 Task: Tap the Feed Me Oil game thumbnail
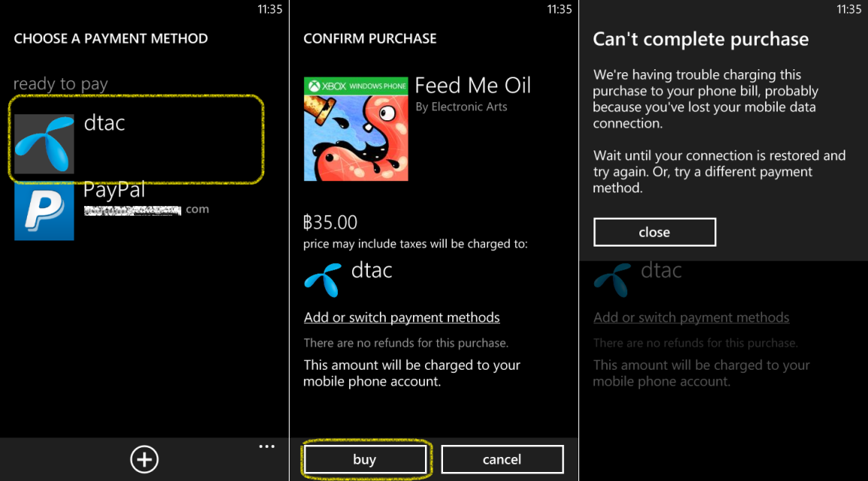(x=356, y=129)
